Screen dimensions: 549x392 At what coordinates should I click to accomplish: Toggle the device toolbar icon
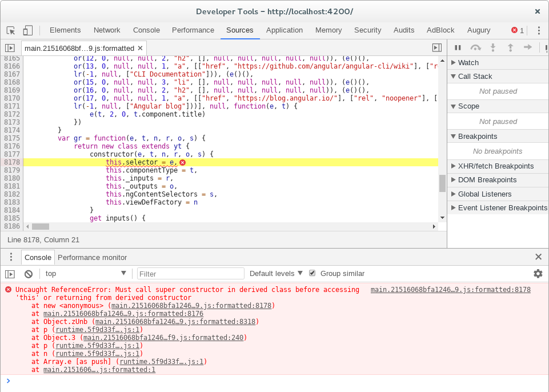[27, 30]
